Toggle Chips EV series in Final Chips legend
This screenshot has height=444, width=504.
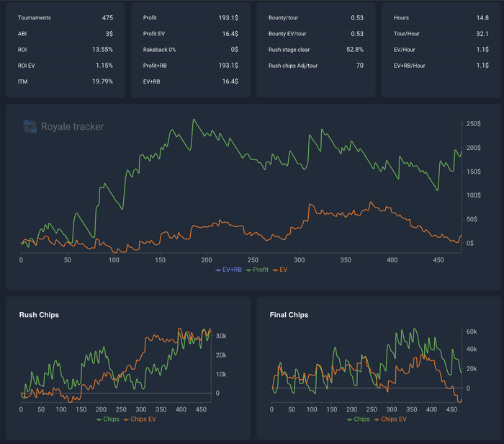[x=390, y=419]
